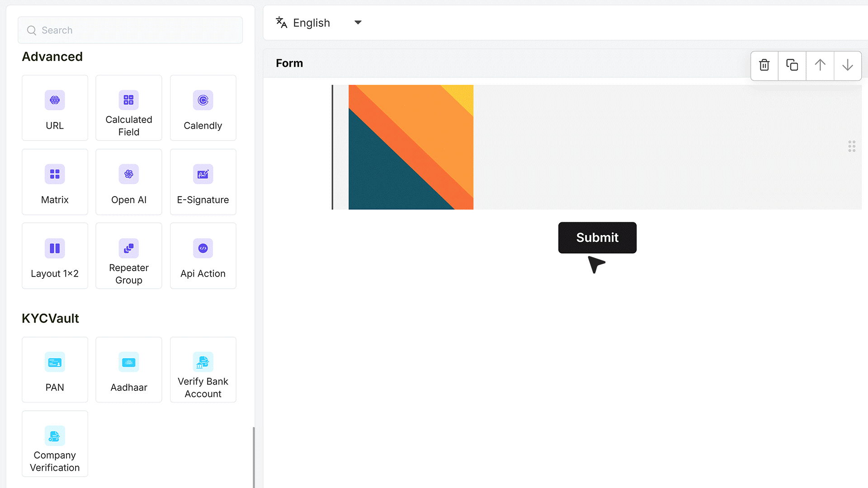
Task: Delete the selected form element
Action: click(x=764, y=65)
